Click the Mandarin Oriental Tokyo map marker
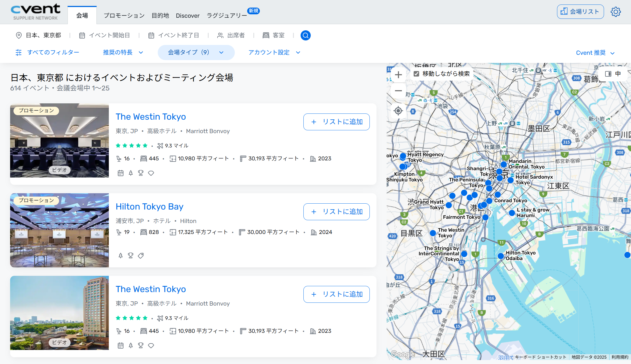Viewport: 631px width, 364px height. (504, 164)
